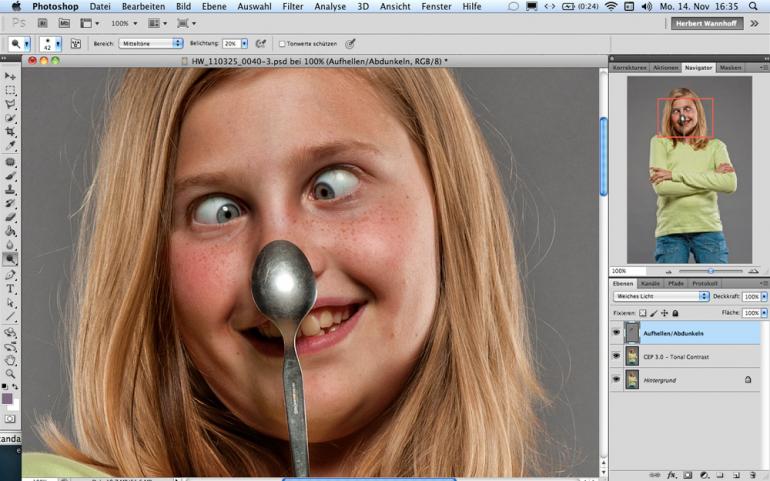Launch Mini Bridge from the application bar
The height and width of the screenshot is (481, 770).
point(64,23)
